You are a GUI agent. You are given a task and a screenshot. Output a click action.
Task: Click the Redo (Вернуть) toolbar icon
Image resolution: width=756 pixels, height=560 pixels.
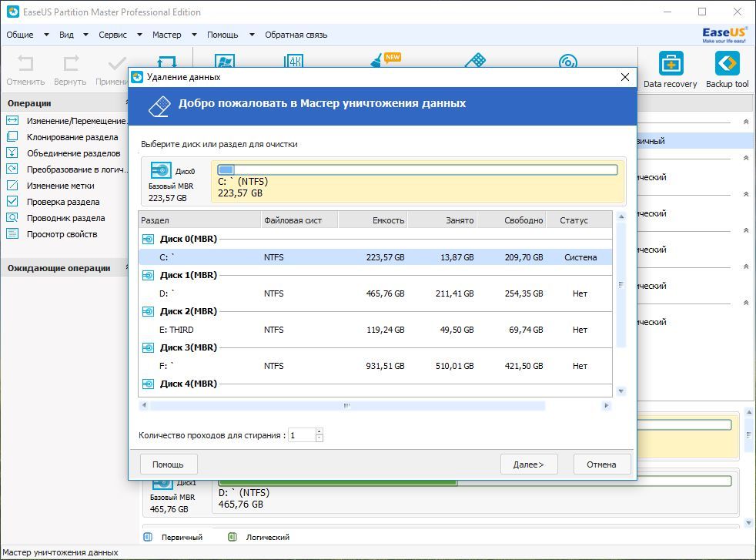tap(70, 70)
